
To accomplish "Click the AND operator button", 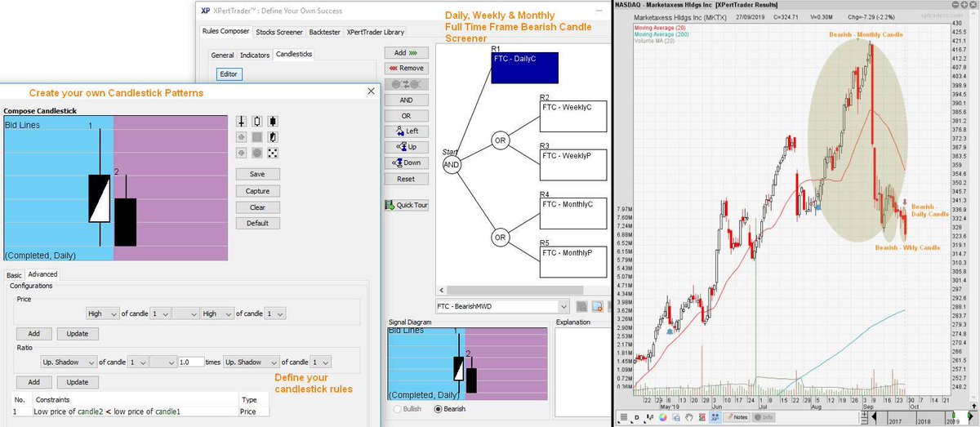I will [x=406, y=100].
